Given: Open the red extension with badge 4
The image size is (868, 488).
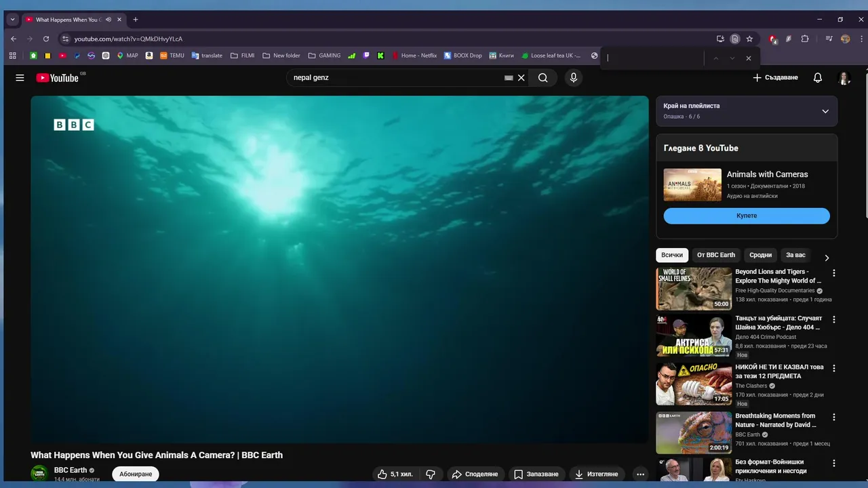Looking at the screenshot, I should pos(772,39).
